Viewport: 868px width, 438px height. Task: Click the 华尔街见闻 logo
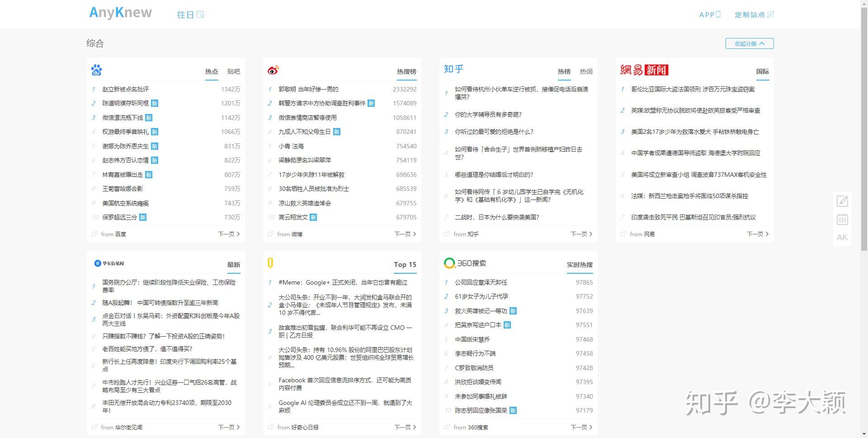(109, 263)
